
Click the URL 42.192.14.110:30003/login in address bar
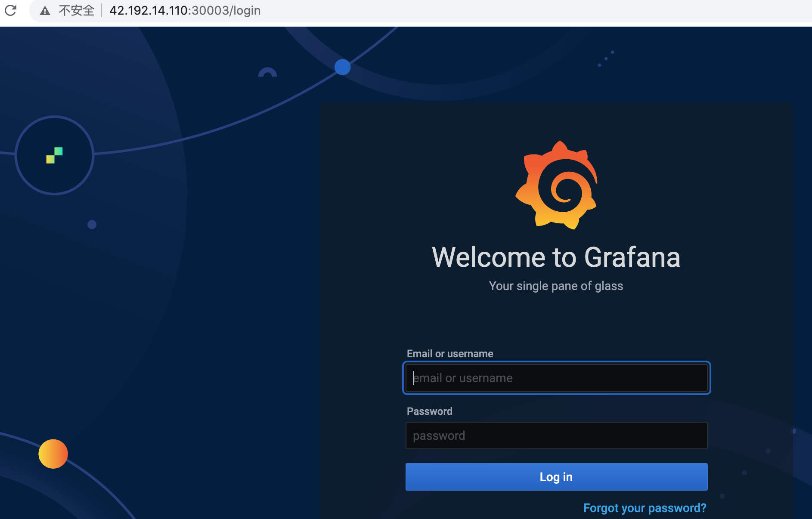pyautogui.click(x=185, y=10)
